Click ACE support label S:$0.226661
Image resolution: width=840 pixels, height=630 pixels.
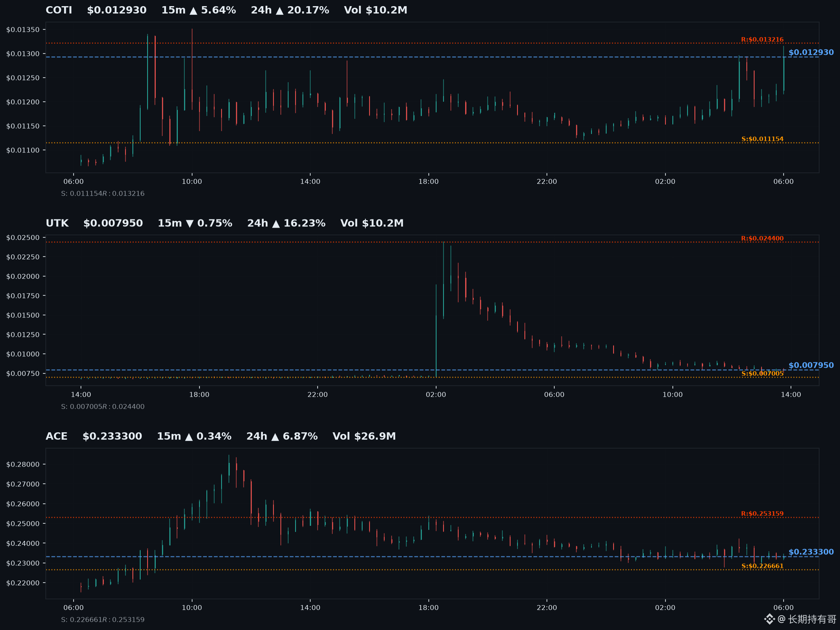(x=762, y=566)
